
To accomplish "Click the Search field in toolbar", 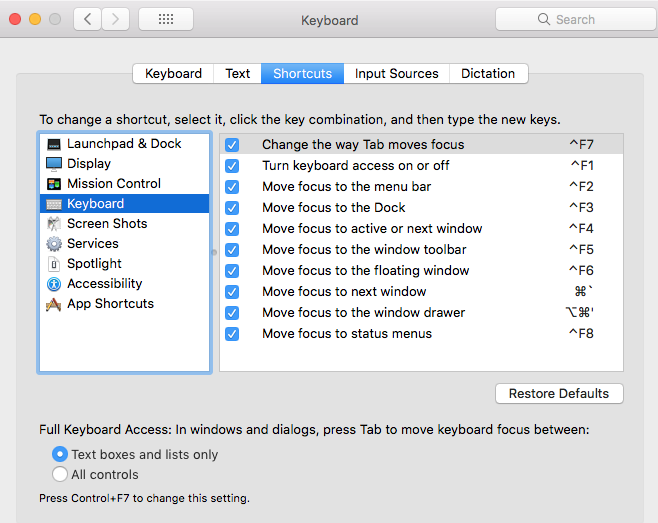I will point(574,19).
